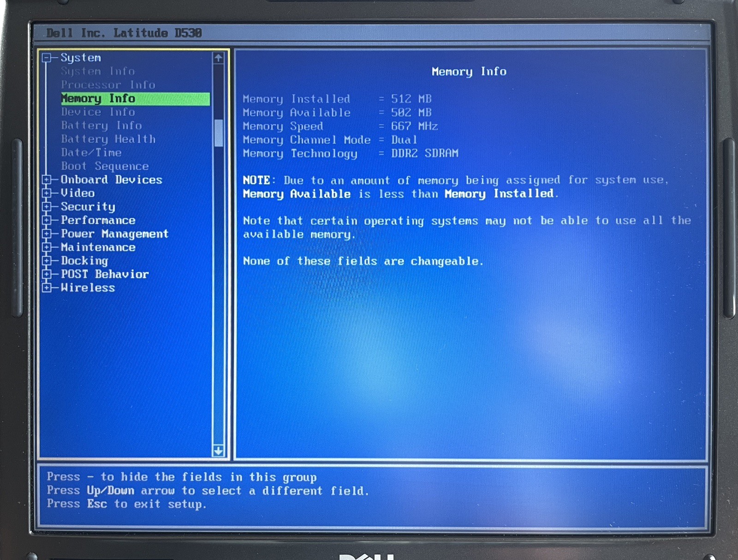This screenshot has width=738, height=560.
Task: Click the tree scrollbar thumb
Action: tap(219, 133)
